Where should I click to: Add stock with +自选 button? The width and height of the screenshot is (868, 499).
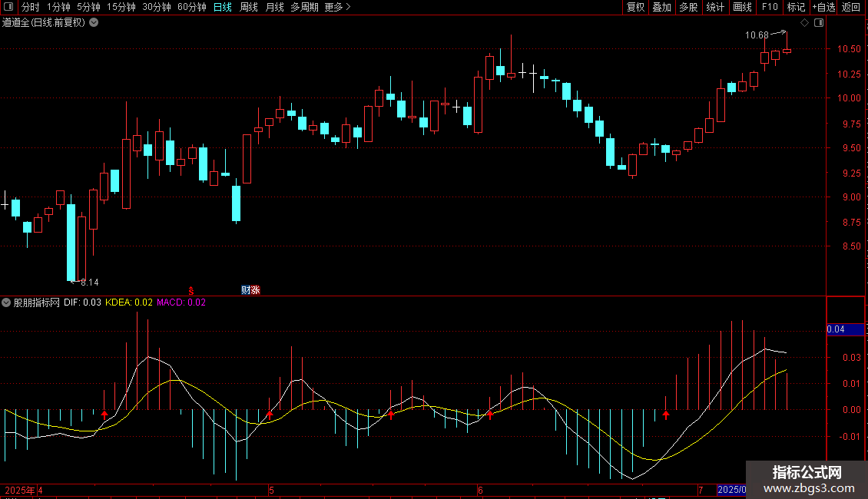pyautogui.click(x=823, y=7)
